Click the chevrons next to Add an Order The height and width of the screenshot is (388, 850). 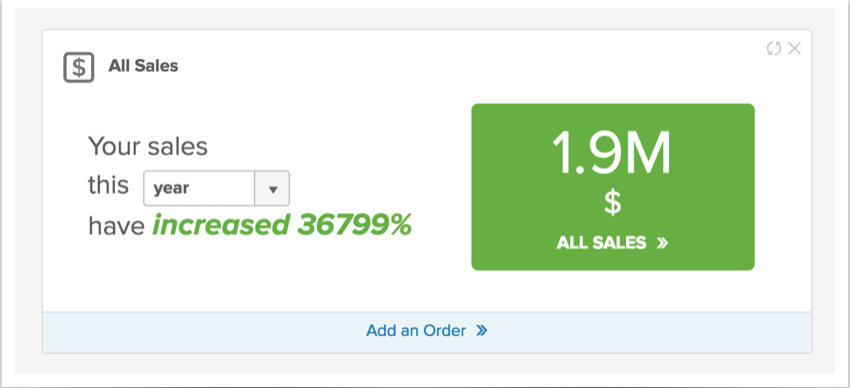[481, 331]
